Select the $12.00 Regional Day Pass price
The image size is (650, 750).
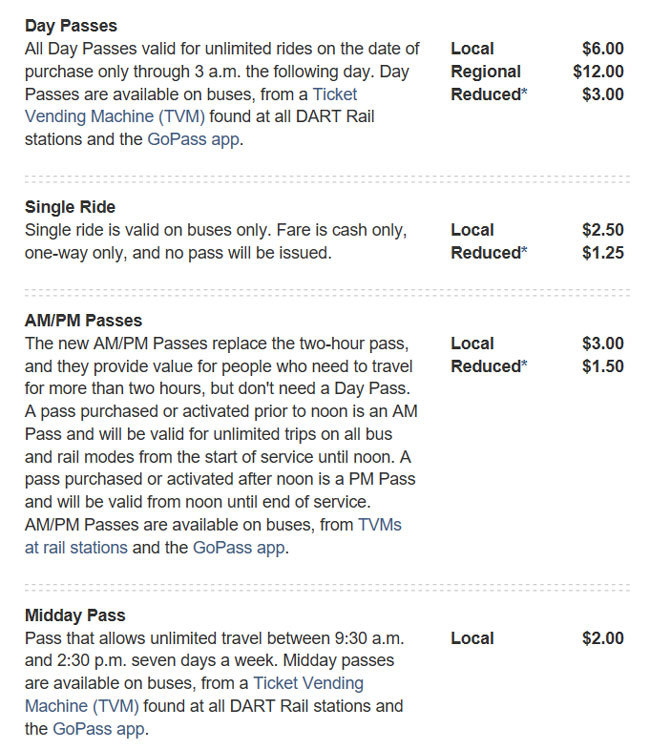coord(598,72)
